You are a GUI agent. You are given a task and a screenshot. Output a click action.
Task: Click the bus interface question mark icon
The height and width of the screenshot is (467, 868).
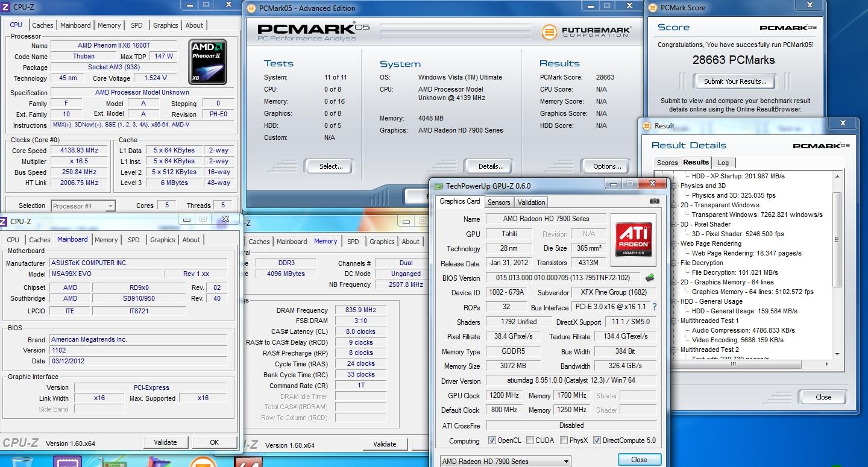[x=655, y=307]
